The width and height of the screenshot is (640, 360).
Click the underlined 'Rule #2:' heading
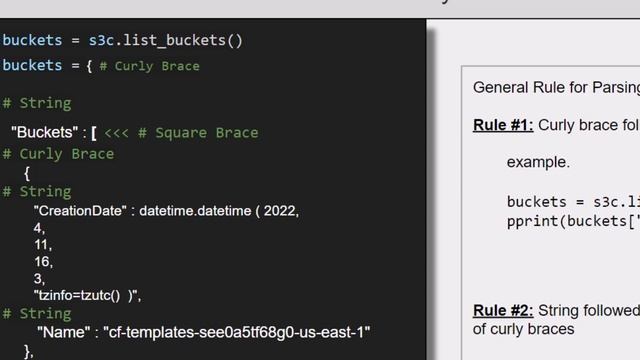pyautogui.click(x=503, y=311)
